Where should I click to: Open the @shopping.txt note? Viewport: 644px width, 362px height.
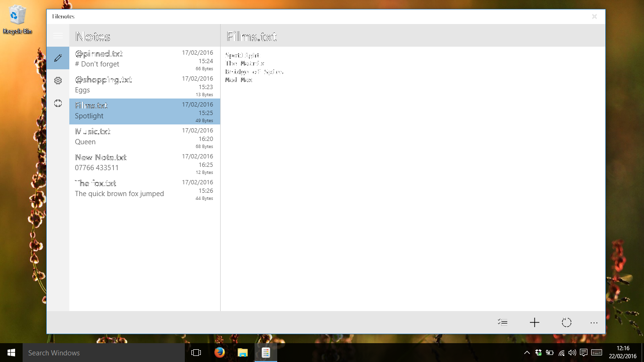(145, 85)
